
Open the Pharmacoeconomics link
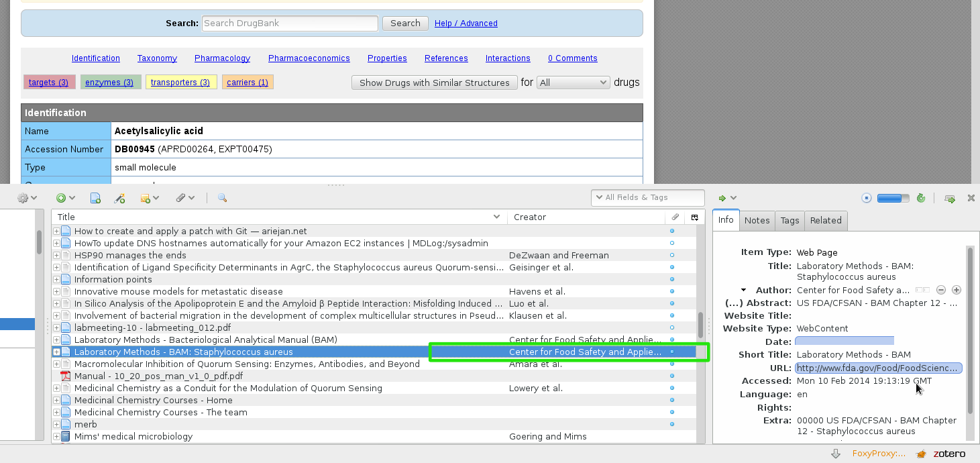[309, 58]
